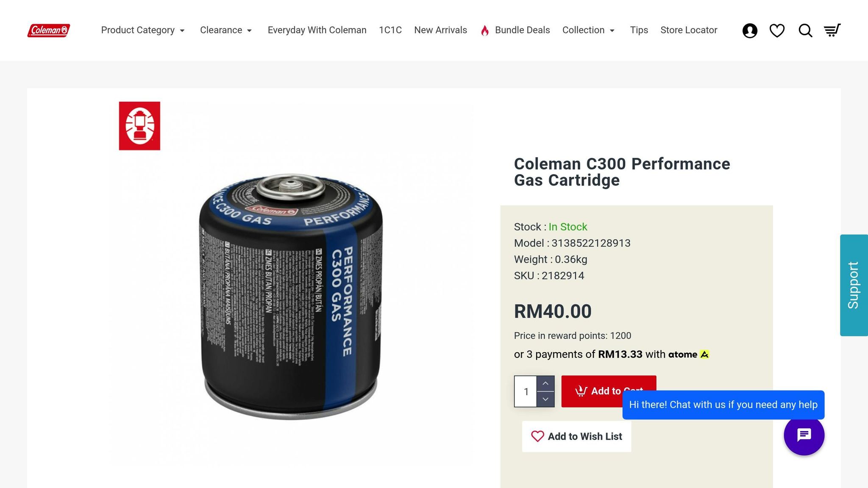Open the account profile icon
Image resolution: width=868 pixels, height=488 pixels.
[x=749, y=30]
